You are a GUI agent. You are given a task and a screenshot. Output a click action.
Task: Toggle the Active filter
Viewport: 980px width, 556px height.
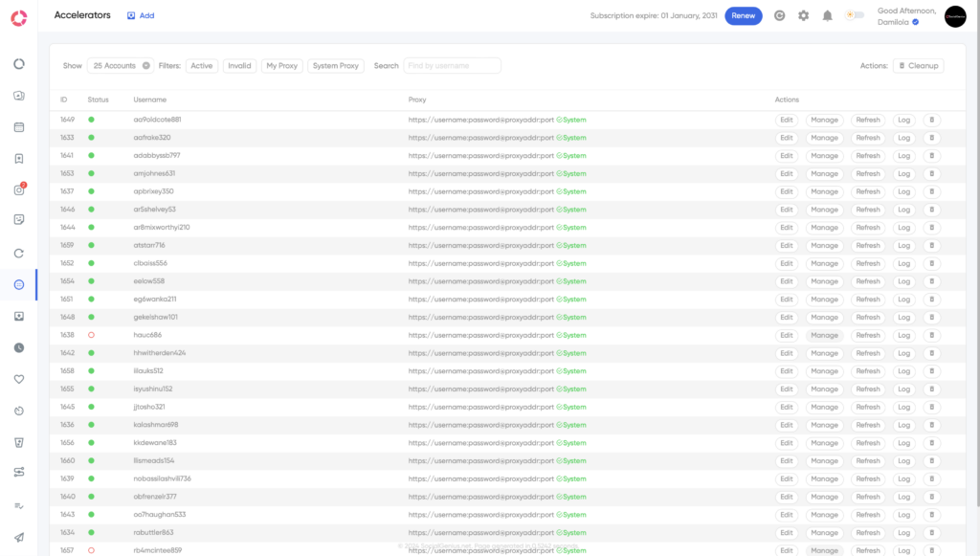point(201,66)
